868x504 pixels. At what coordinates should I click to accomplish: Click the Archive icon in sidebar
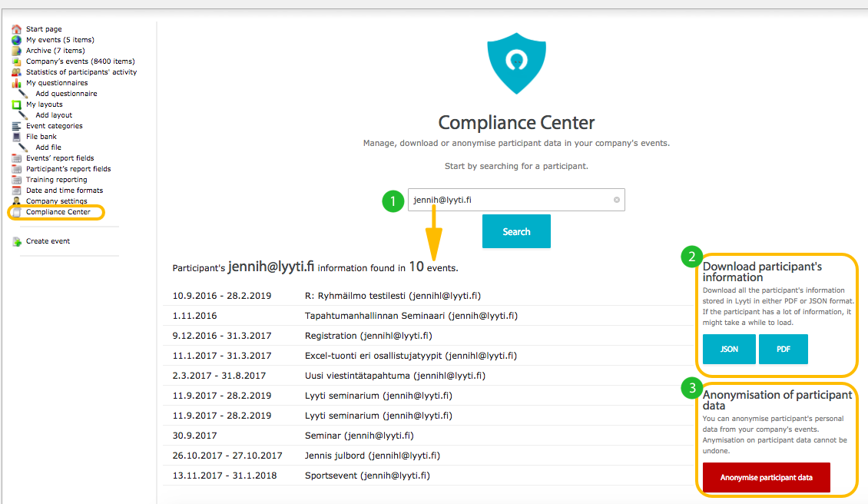(17, 51)
